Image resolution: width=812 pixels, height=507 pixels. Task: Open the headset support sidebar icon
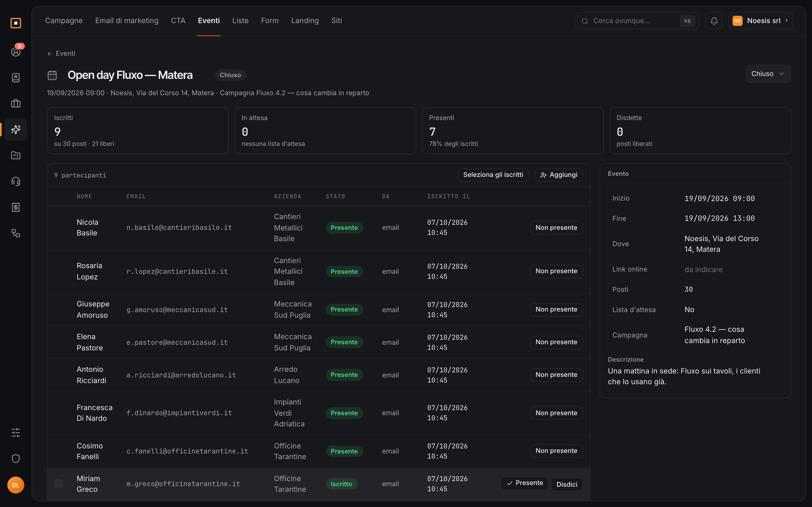coord(16,181)
